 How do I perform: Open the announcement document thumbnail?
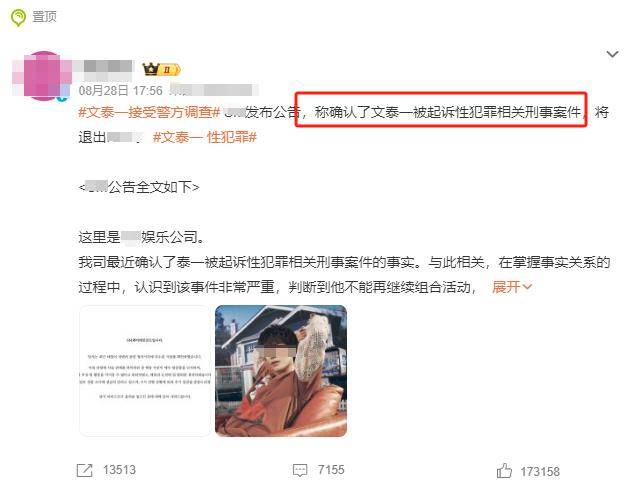[x=145, y=370]
